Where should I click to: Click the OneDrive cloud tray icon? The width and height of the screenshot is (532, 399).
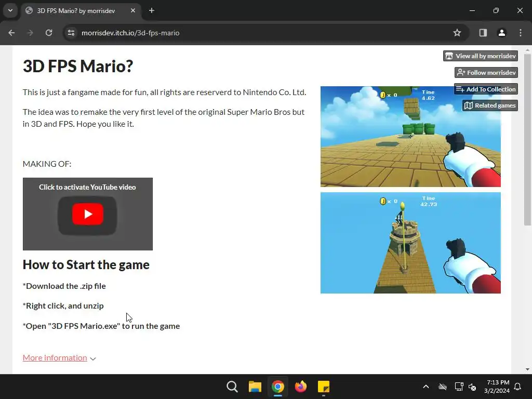click(443, 387)
